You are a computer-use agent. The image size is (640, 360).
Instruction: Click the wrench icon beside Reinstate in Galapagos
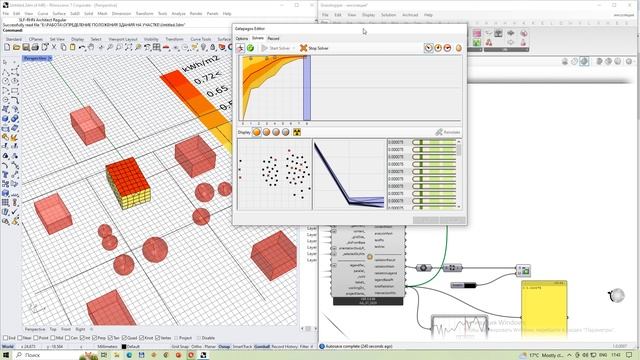pyautogui.click(x=439, y=132)
